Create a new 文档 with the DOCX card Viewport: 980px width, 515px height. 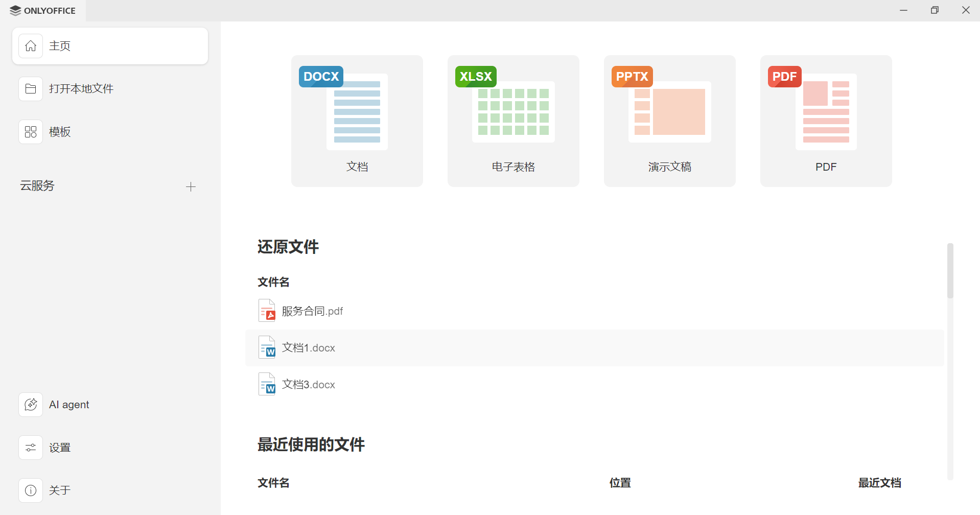tap(357, 121)
